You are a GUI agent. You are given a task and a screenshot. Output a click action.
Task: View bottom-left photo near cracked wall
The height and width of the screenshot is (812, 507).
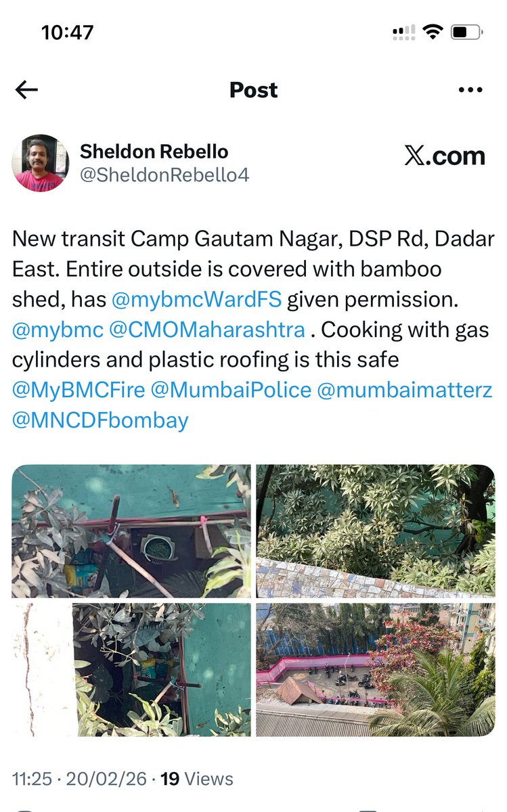(131, 669)
